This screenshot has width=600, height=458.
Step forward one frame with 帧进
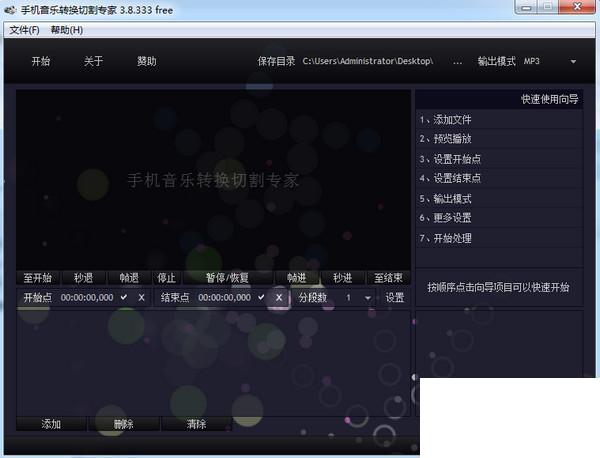[x=297, y=278]
